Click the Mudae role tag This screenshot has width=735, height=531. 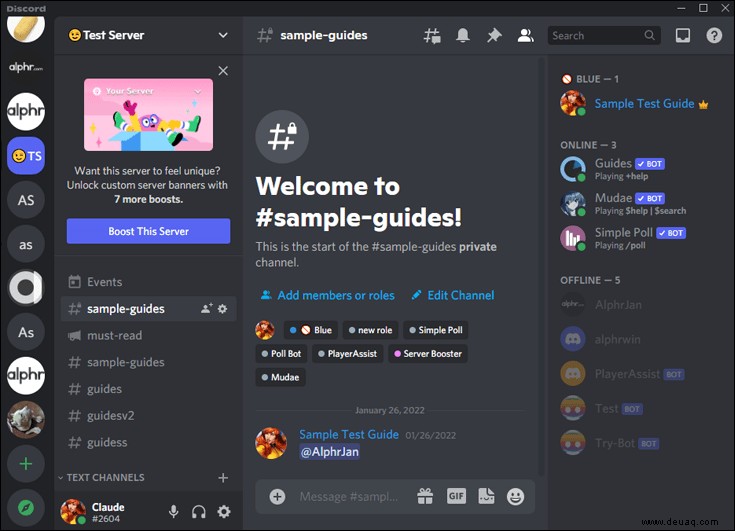click(280, 377)
